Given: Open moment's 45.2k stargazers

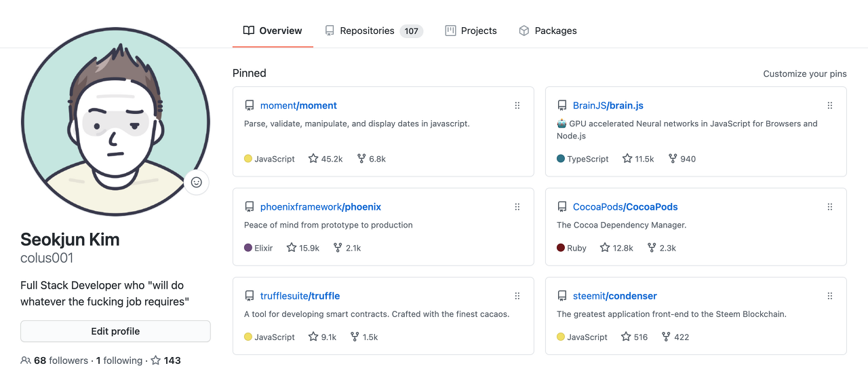Looking at the screenshot, I should (x=325, y=159).
